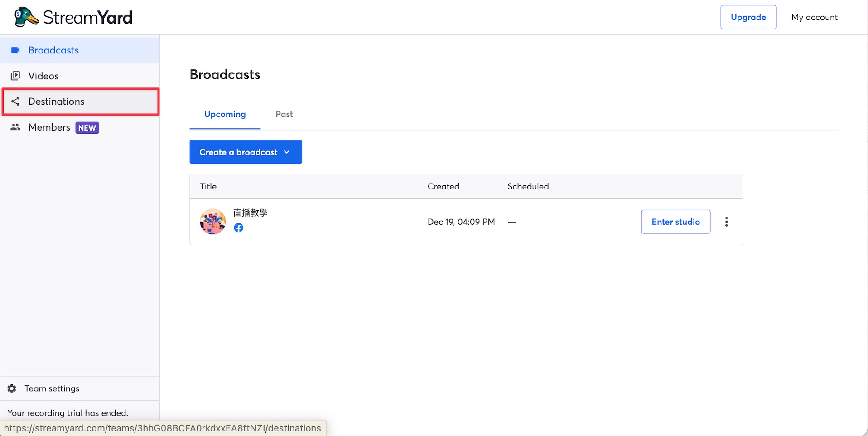Switch to the Past tab
The image size is (868, 436).
coord(284,114)
